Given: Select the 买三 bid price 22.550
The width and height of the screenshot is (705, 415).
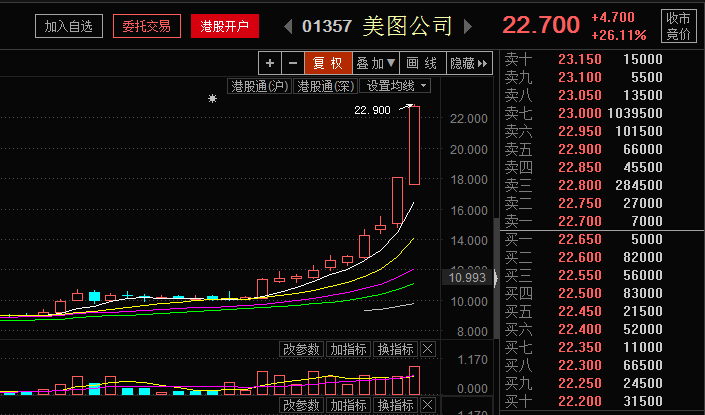Looking at the screenshot, I should click(580, 275).
